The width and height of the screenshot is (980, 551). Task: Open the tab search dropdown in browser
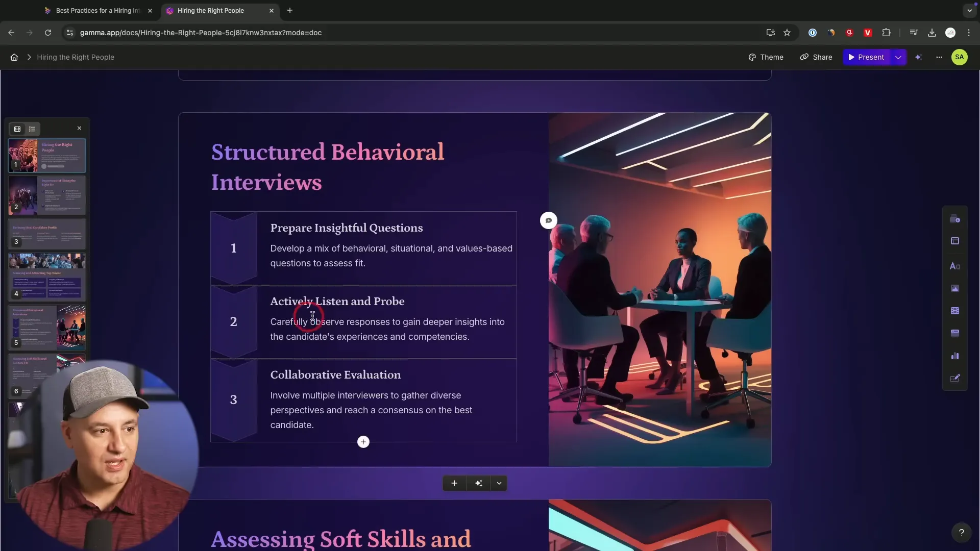click(x=969, y=10)
